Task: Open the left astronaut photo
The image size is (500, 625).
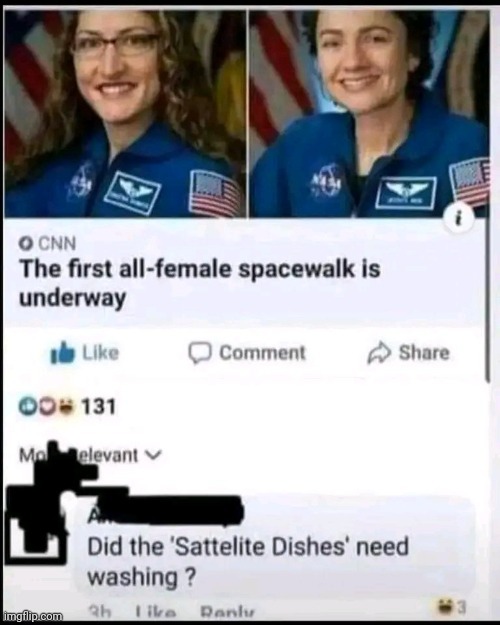Action: point(125,114)
